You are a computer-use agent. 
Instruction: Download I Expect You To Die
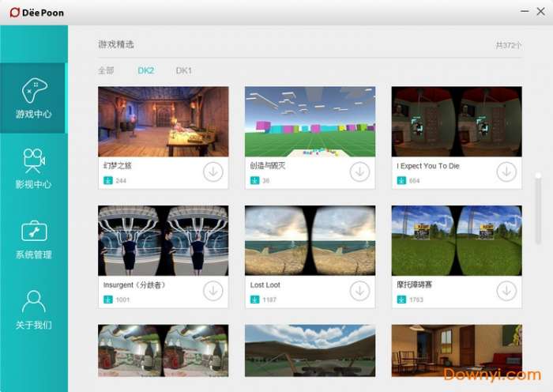pos(506,171)
